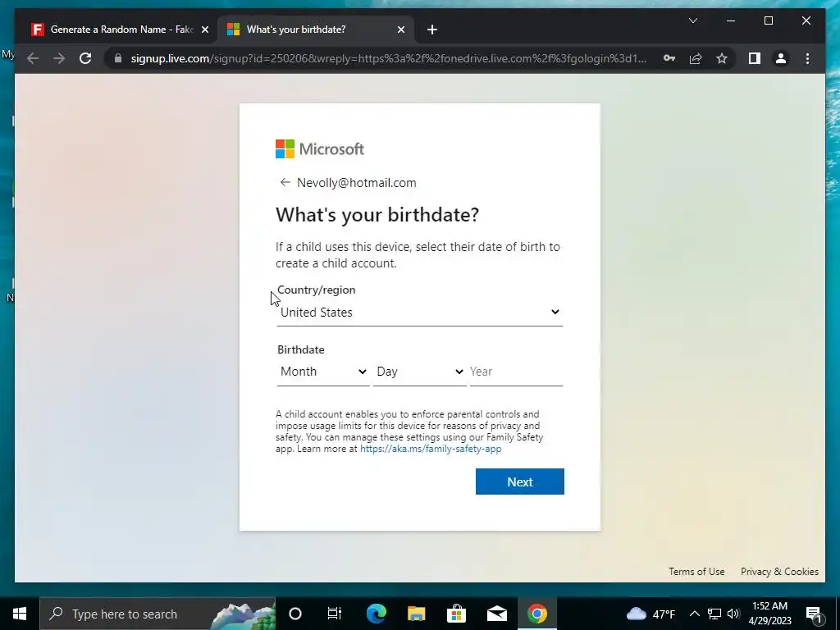
Task: Open the saved passwords key icon
Action: (x=669, y=58)
